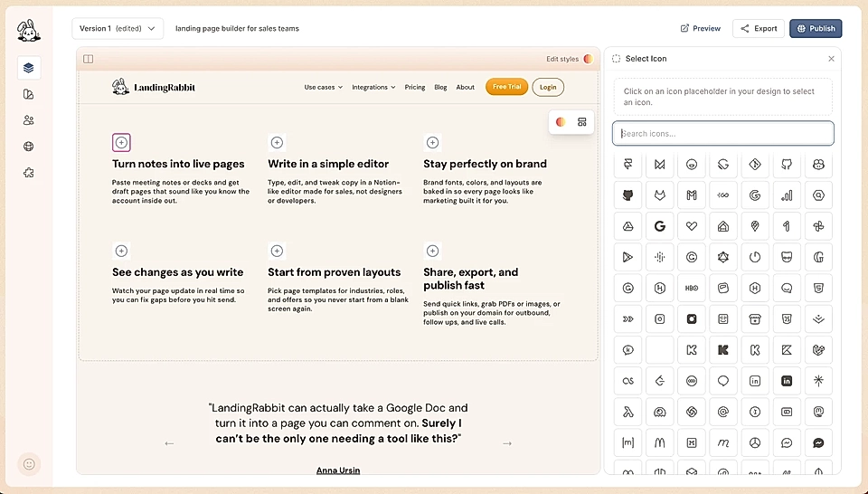This screenshot has height=494, width=868.
Task: Pick the filled GitHub octocat icon
Action: [627, 195]
